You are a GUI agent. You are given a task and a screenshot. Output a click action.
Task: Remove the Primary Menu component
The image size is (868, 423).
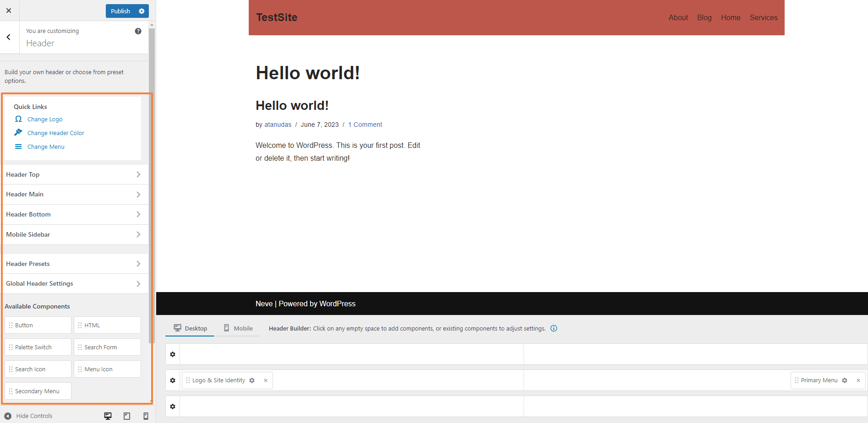858,380
